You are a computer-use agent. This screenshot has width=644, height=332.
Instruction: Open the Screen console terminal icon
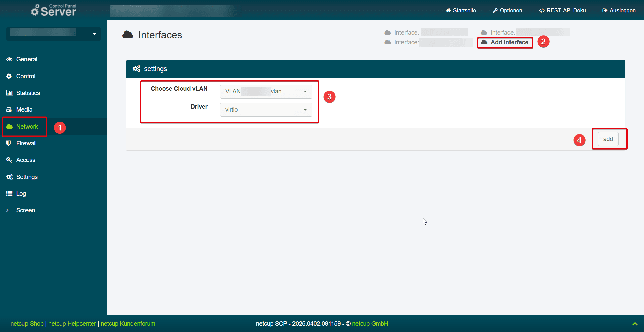coord(9,210)
